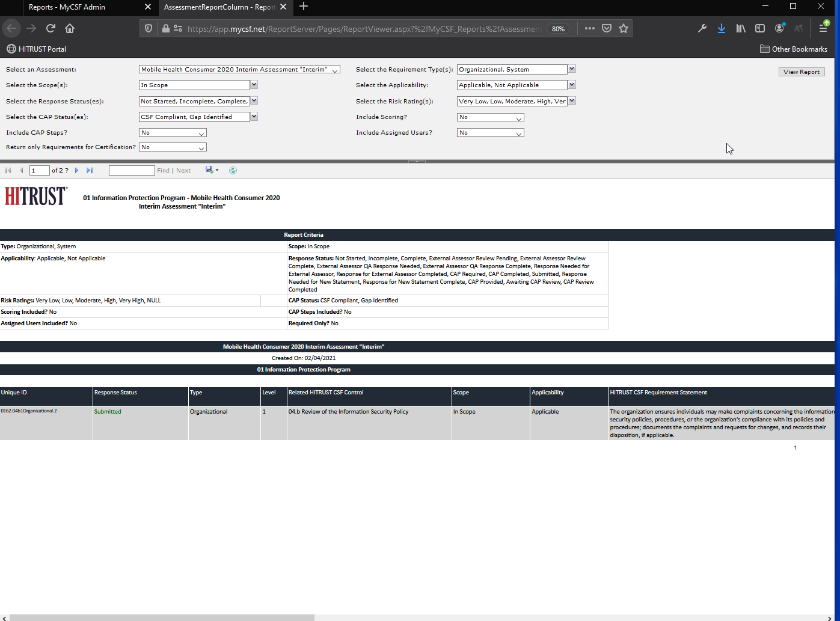Reset the 80% zoom level indicator
The image size is (840, 621).
point(559,29)
